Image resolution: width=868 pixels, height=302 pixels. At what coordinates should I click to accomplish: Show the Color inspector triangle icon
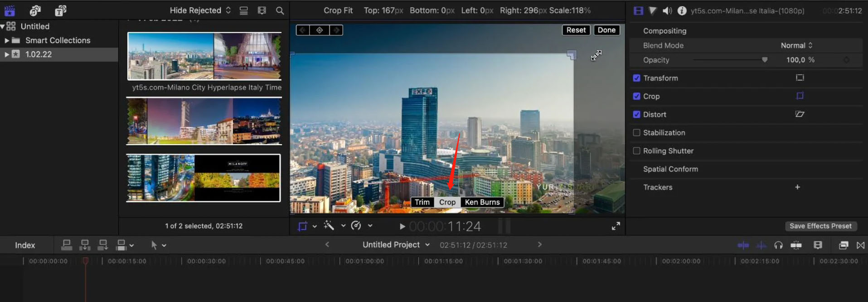tap(652, 10)
